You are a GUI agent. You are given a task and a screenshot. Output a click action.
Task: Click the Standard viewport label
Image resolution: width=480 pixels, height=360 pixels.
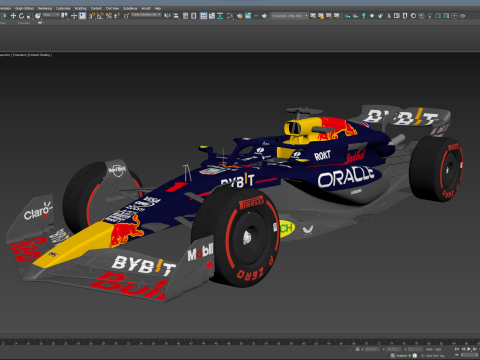[20, 55]
